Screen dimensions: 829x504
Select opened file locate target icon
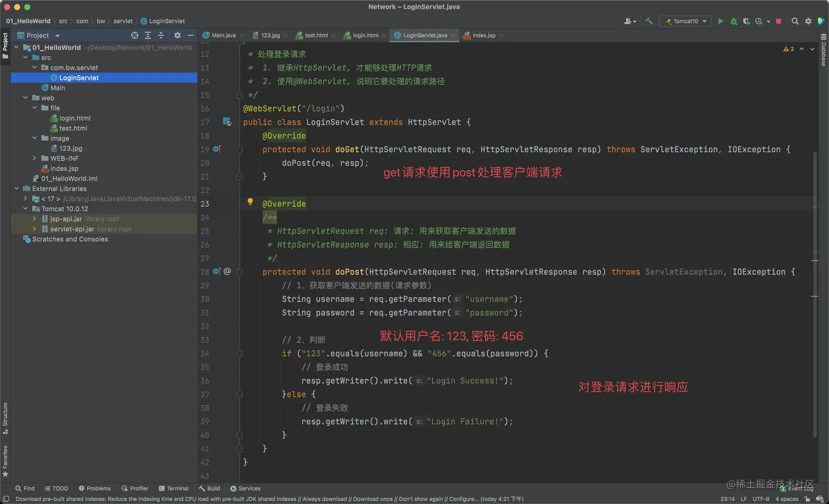click(x=135, y=36)
